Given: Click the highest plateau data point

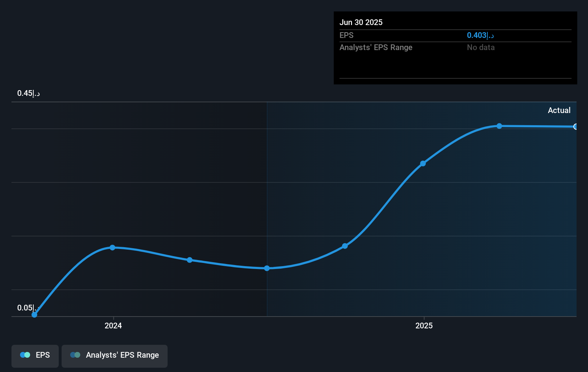Looking at the screenshot, I should click(x=500, y=126).
